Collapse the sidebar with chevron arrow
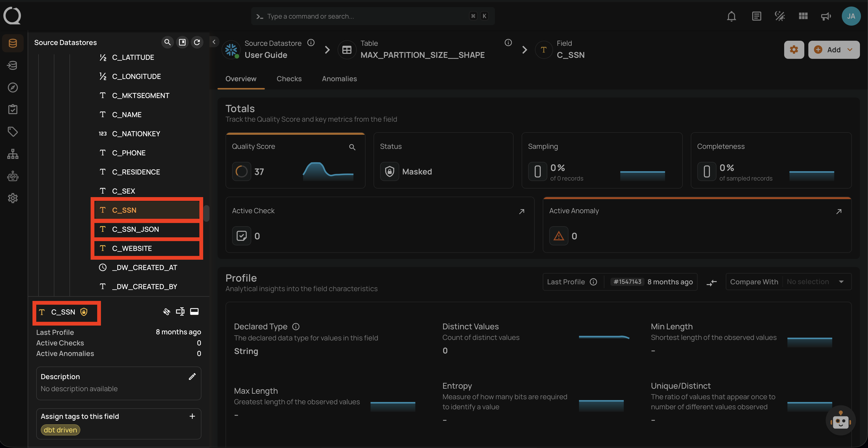The image size is (868, 448). [214, 42]
